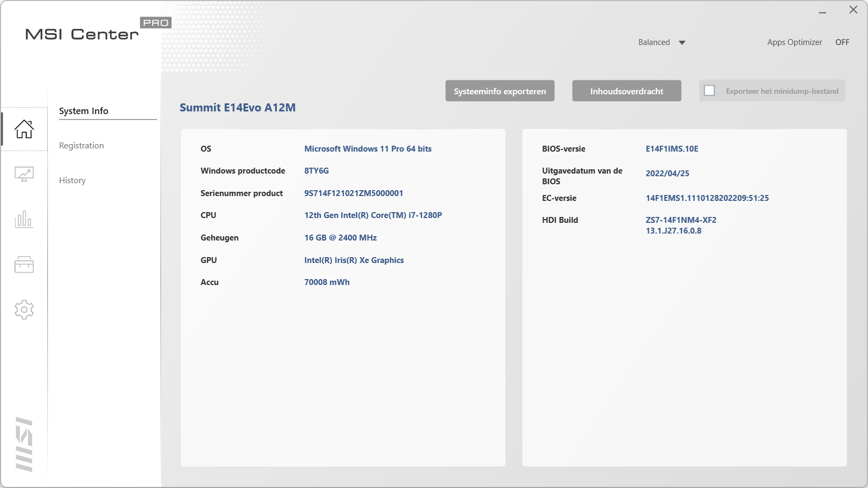This screenshot has width=868, height=488.
Task: Select the System Info tab
Action: (x=84, y=111)
